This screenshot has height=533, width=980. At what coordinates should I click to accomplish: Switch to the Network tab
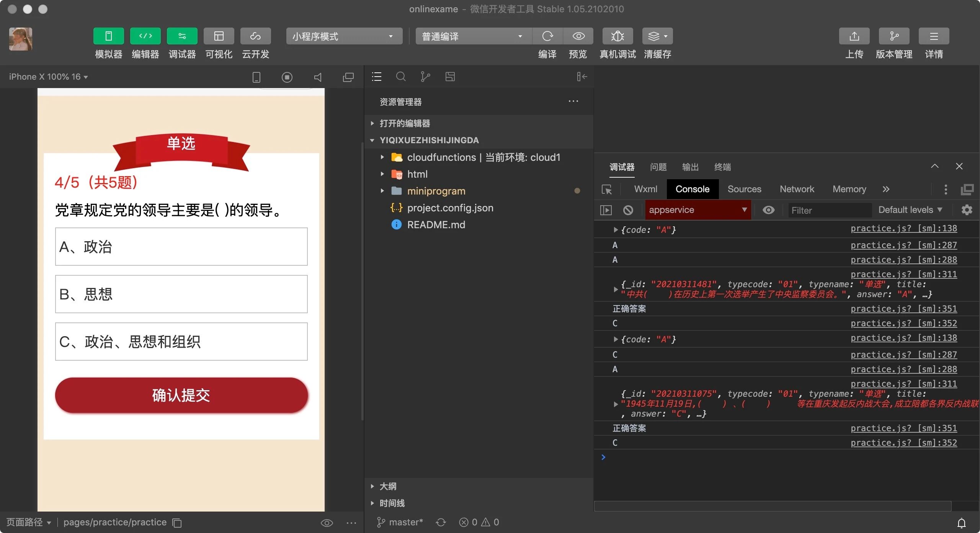(x=797, y=189)
